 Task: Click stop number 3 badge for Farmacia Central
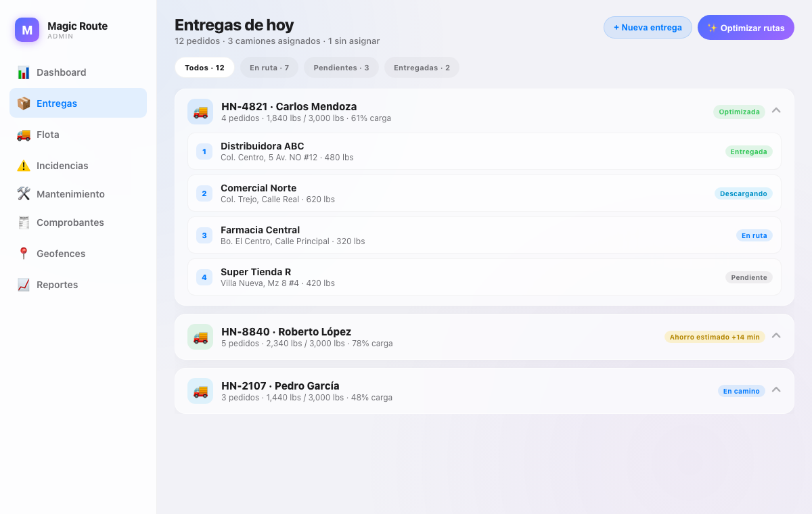click(x=204, y=235)
